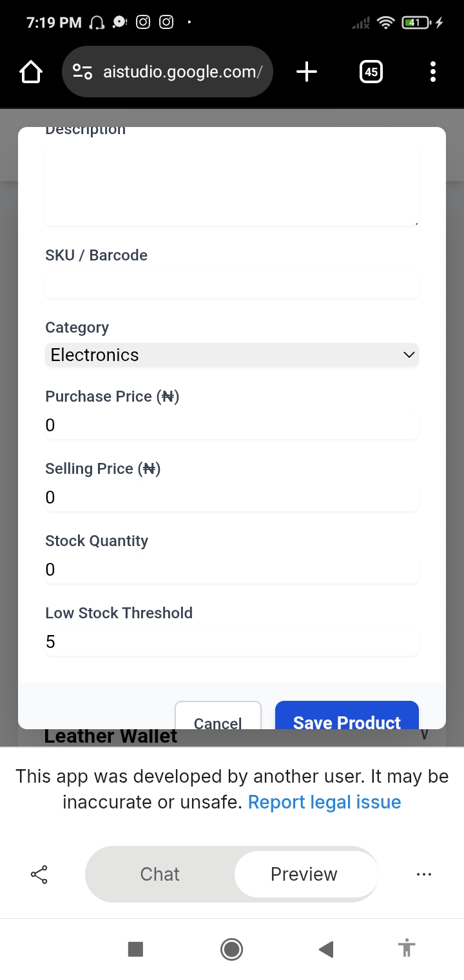Open a new browser tab

coord(307,72)
